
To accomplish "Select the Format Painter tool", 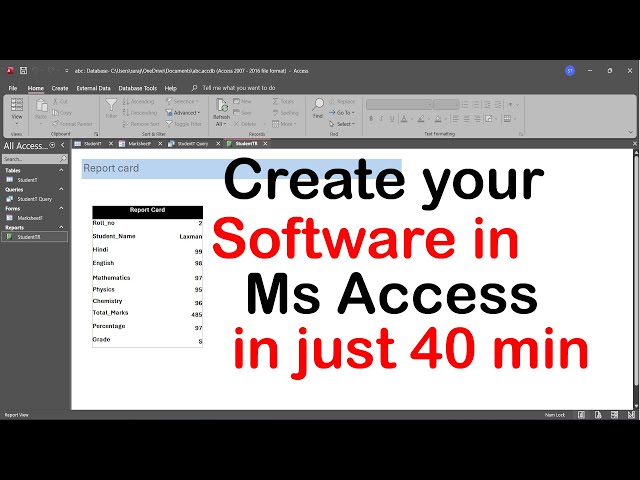I will [72, 124].
